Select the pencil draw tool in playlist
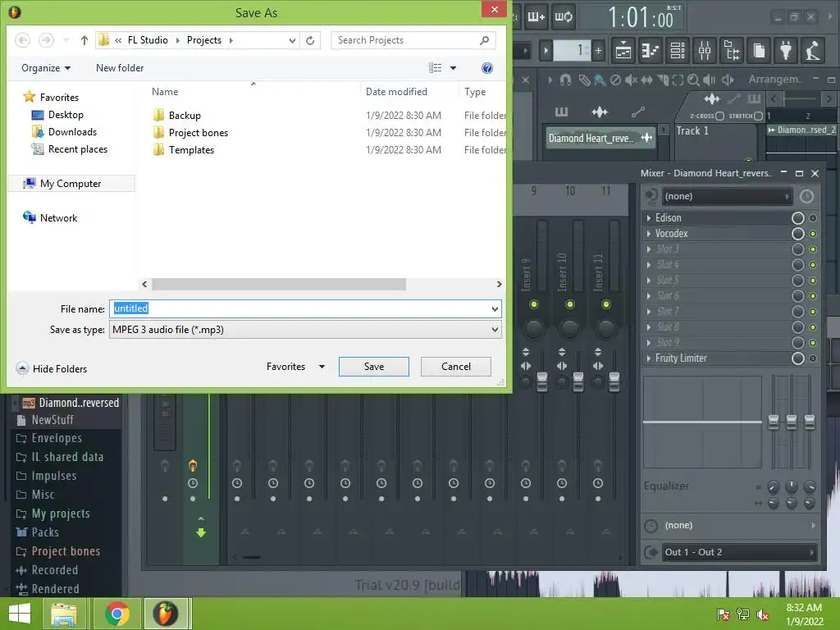The image size is (840, 630). [x=584, y=80]
